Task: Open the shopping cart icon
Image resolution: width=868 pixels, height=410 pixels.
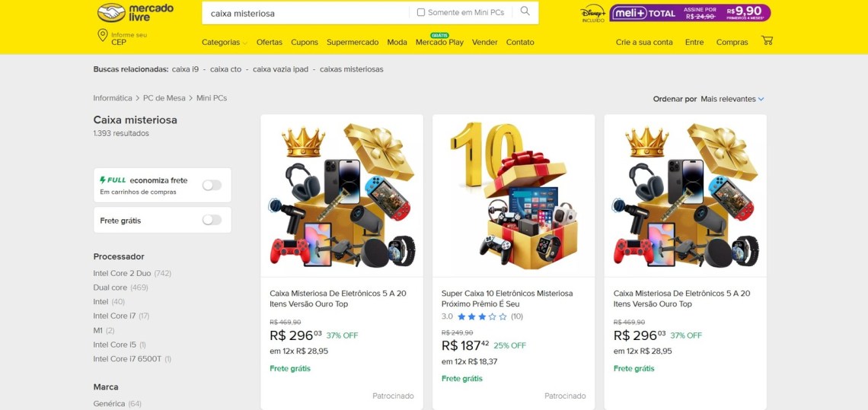Action: [767, 41]
